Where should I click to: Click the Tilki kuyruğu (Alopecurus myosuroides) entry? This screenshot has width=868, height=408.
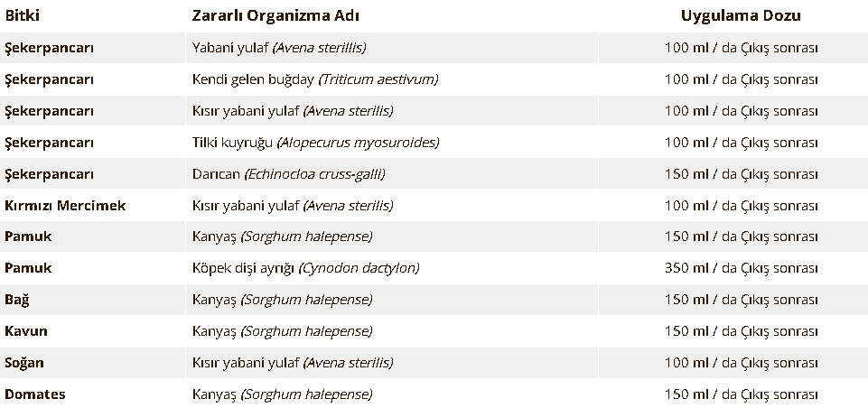tap(315, 143)
